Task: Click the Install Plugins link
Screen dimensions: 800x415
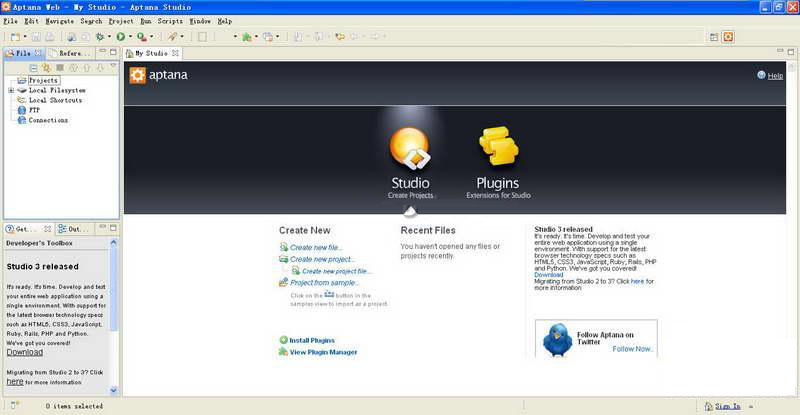Action: click(312, 340)
